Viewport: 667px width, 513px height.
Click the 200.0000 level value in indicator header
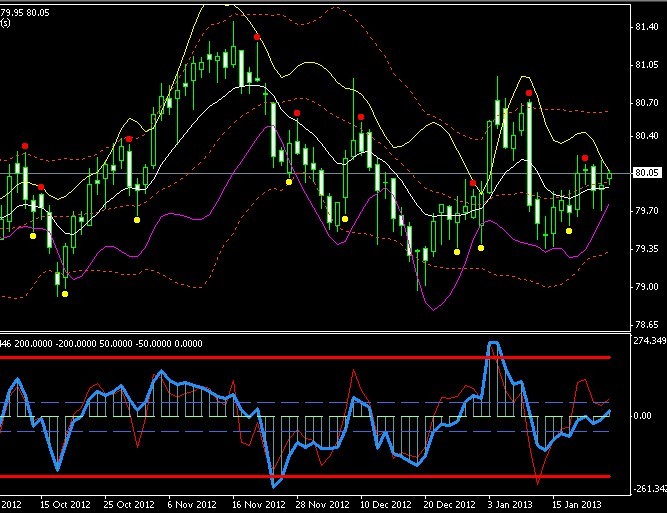pyautogui.click(x=34, y=344)
